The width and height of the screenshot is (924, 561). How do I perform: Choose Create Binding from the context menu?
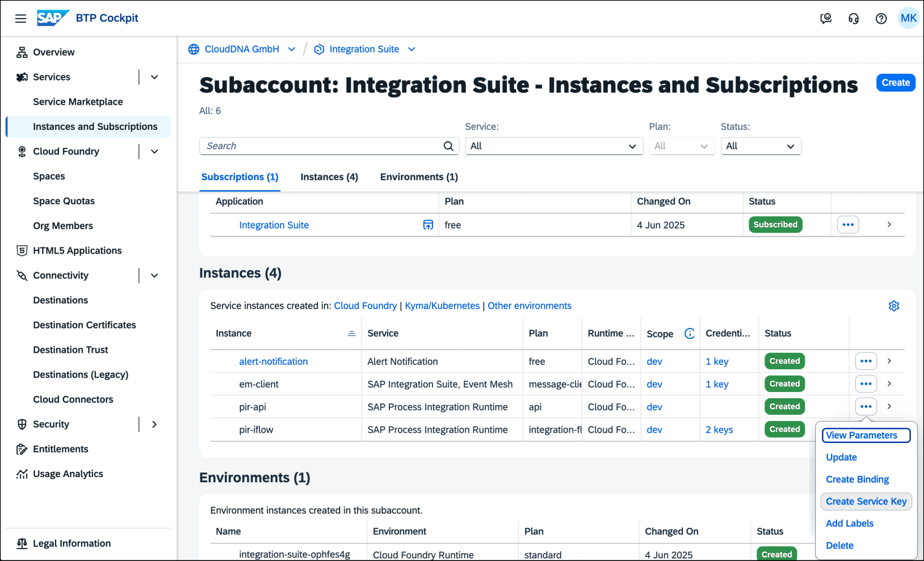857,479
